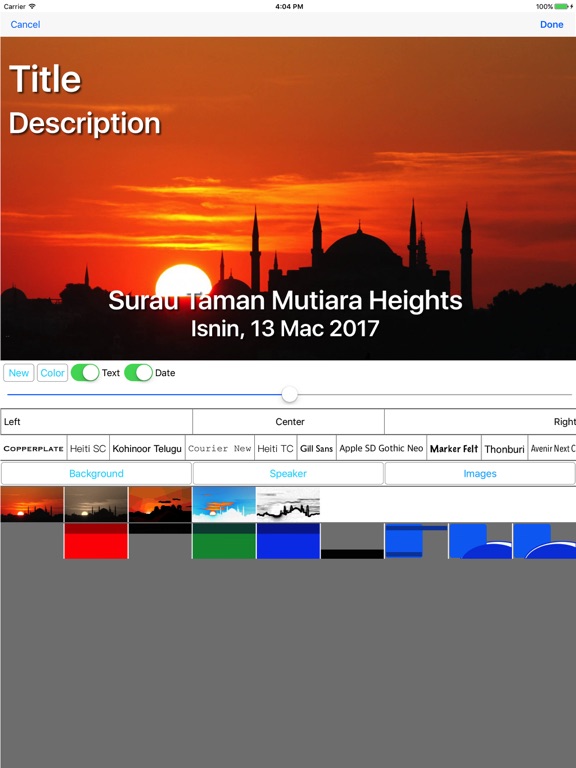Select Right text alignment
The height and width of the screenshot is (768, 576).
(x=480, y=422)
